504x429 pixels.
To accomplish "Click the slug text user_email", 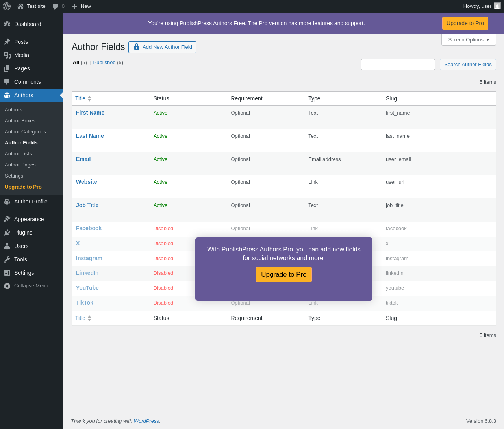I will click(398, 159).
